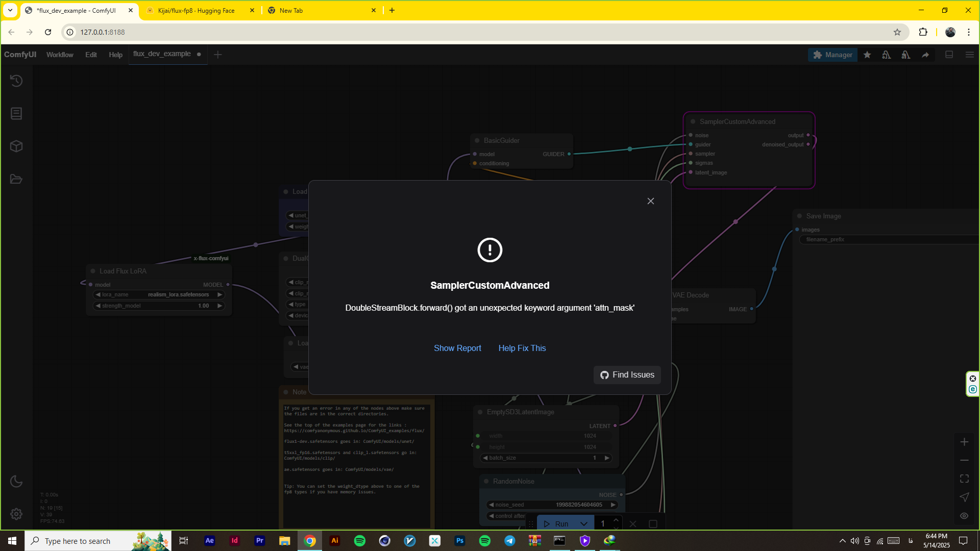This screenshot has width=980, height=551.
Task: Toggle dark theme moon icon
Action: click(16, 481)
